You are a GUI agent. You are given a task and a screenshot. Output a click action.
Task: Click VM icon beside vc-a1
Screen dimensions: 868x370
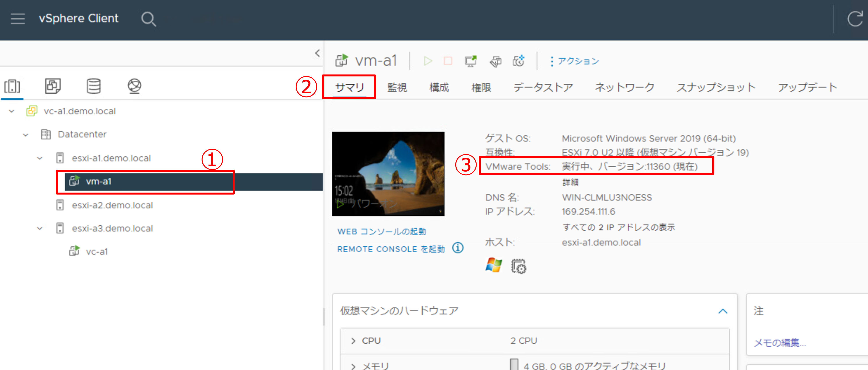[75, 251]
